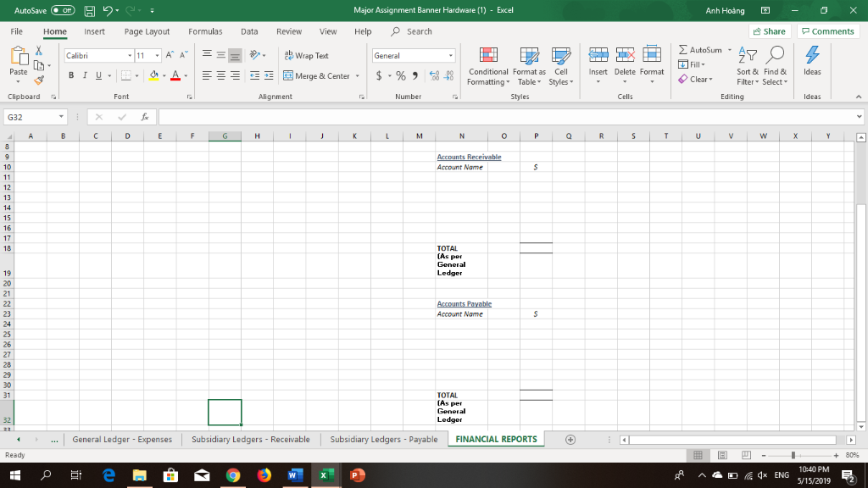The image size is (868, 488).
Task: Open the Borders dropdown arrow
Action: 136,75
